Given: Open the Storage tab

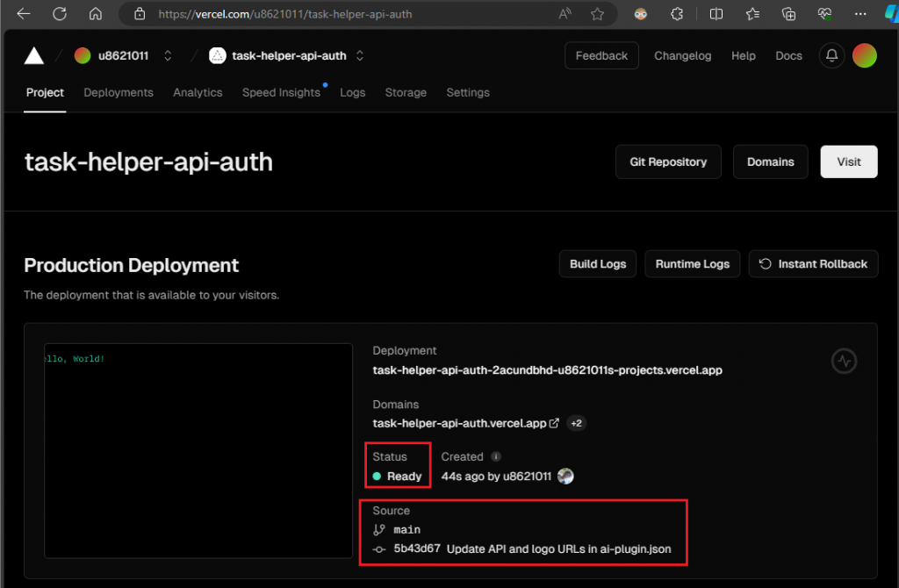Looking at the screenshot, I should (x=406, y=92).
